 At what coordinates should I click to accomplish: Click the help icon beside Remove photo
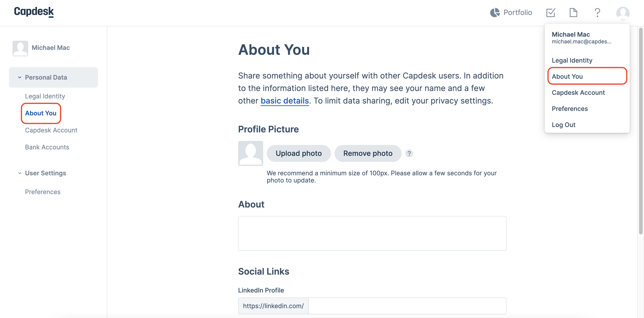(409, 153)
